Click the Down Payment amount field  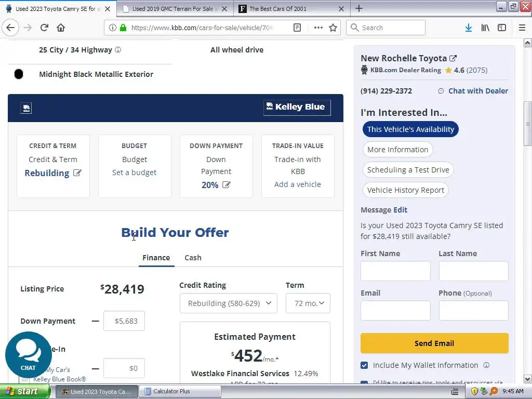click(124, 321)
